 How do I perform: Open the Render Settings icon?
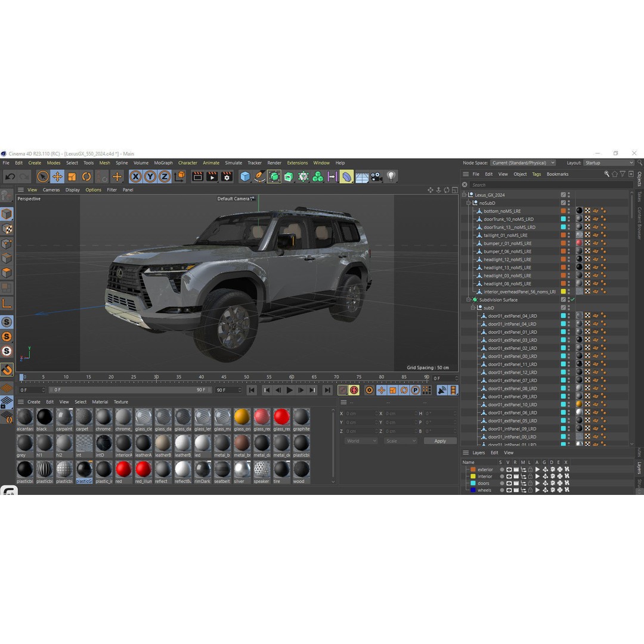pos(227,177)
